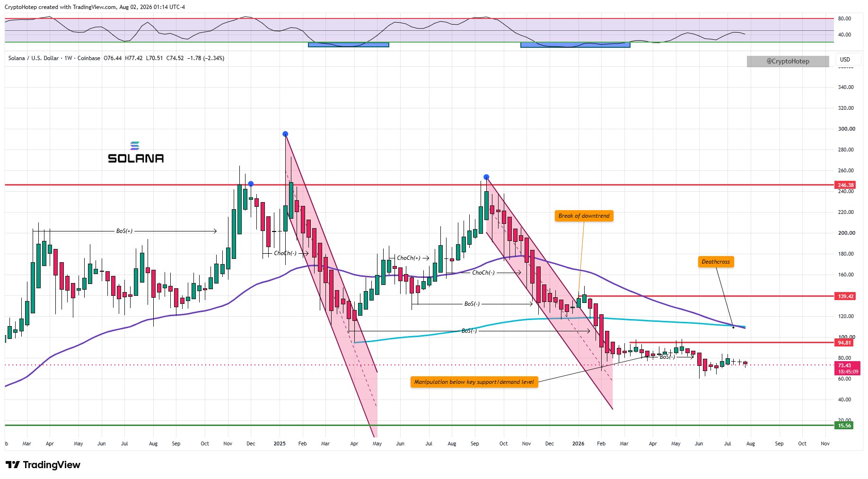Click the "CryptoHotep created with TradingView.com" caption
Viewport: 868px width, 479px height.
pos(60,7)
